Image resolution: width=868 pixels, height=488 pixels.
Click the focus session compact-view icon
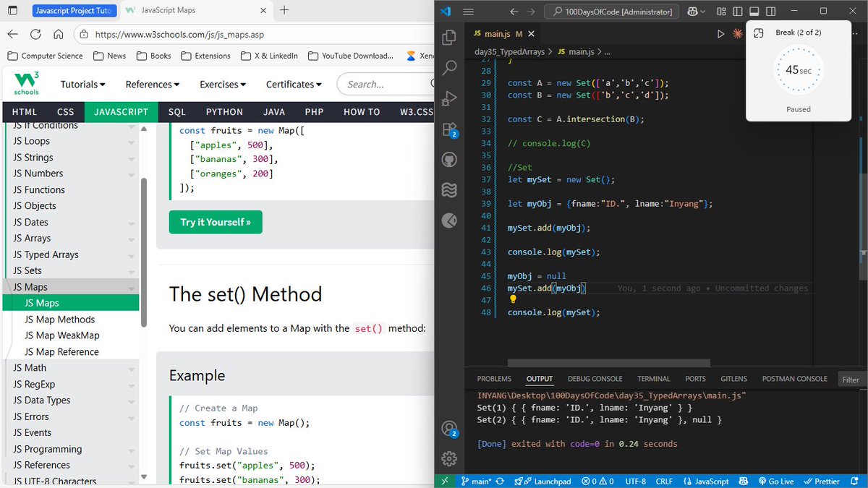[x=759, y=33]
